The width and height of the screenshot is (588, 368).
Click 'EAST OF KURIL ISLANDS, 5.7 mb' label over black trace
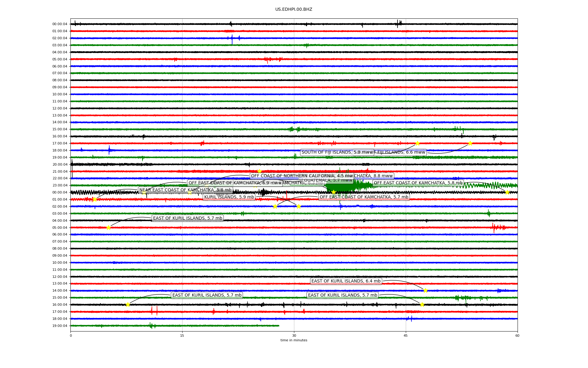pyautogui.click(x=188, y=218)
